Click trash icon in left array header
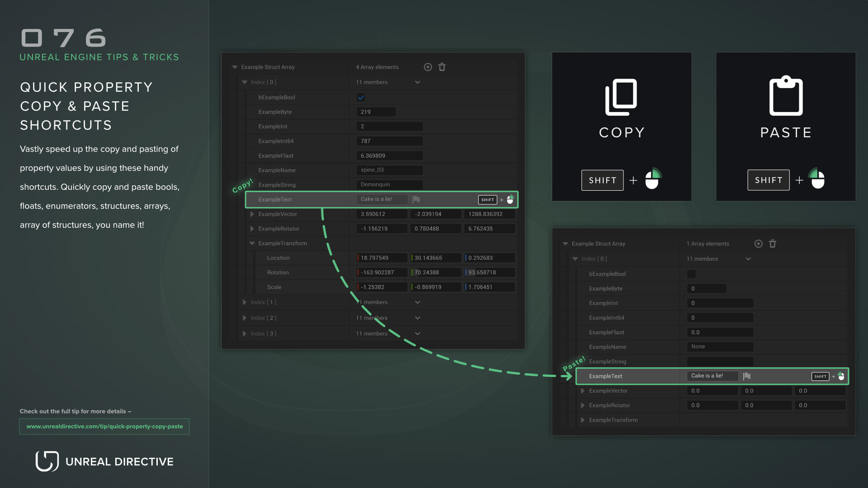The image size is (868, 488). click(x=442, y=67)
